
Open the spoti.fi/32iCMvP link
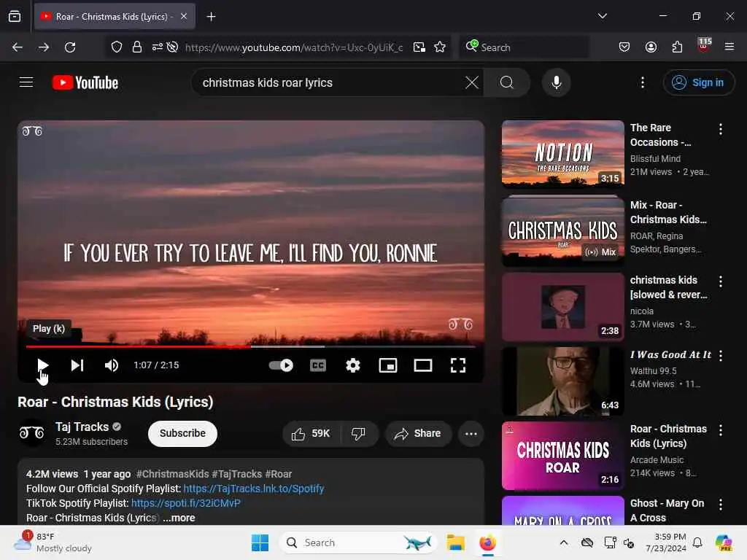(x=186, y=503)
